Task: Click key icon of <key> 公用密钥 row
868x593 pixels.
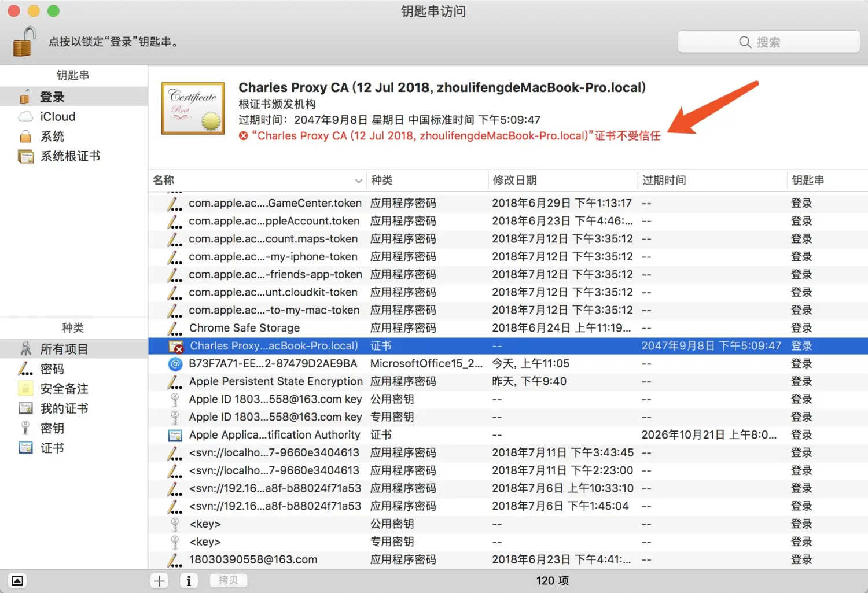Action: coord(175,525)
